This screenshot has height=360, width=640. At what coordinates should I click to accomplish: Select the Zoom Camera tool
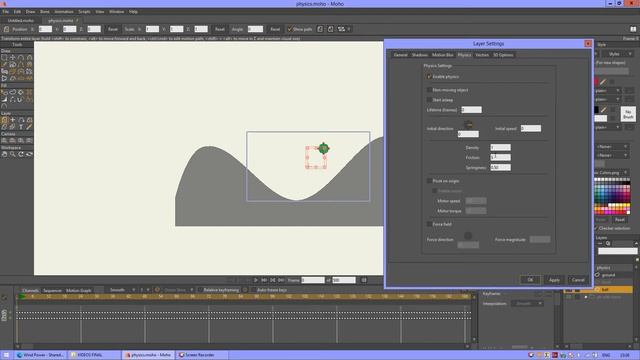(13, 140)
